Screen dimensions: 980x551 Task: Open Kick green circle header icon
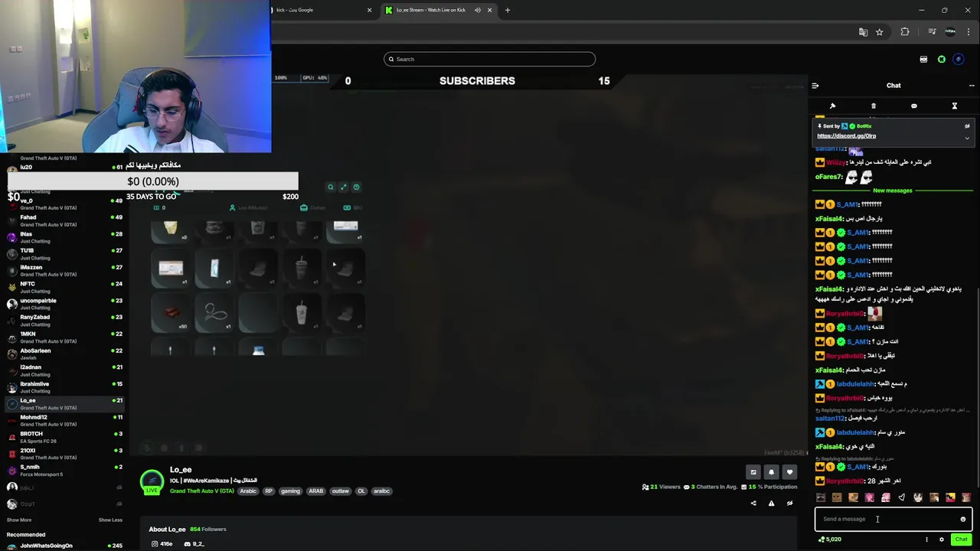[x=942, y=60]
